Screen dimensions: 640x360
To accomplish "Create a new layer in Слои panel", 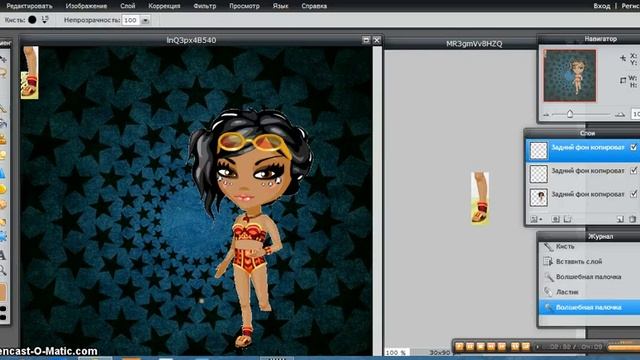I will tap(620, 219).
